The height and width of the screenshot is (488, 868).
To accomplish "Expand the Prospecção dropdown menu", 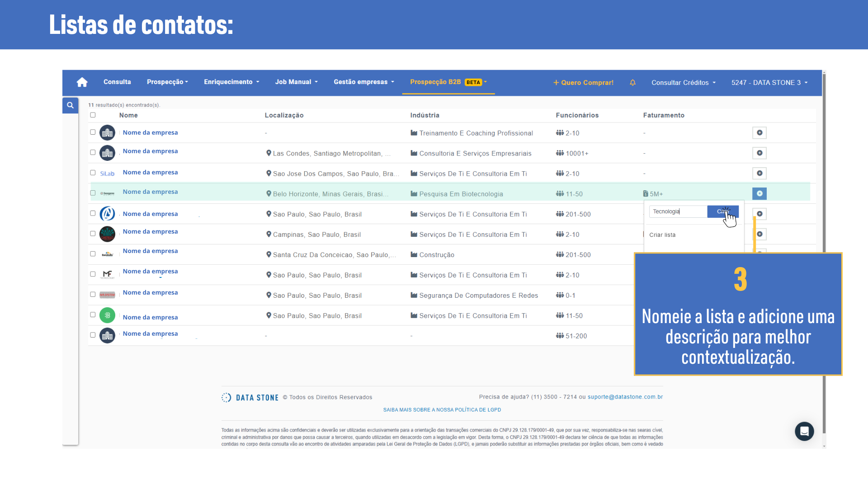I will point(167,82).
